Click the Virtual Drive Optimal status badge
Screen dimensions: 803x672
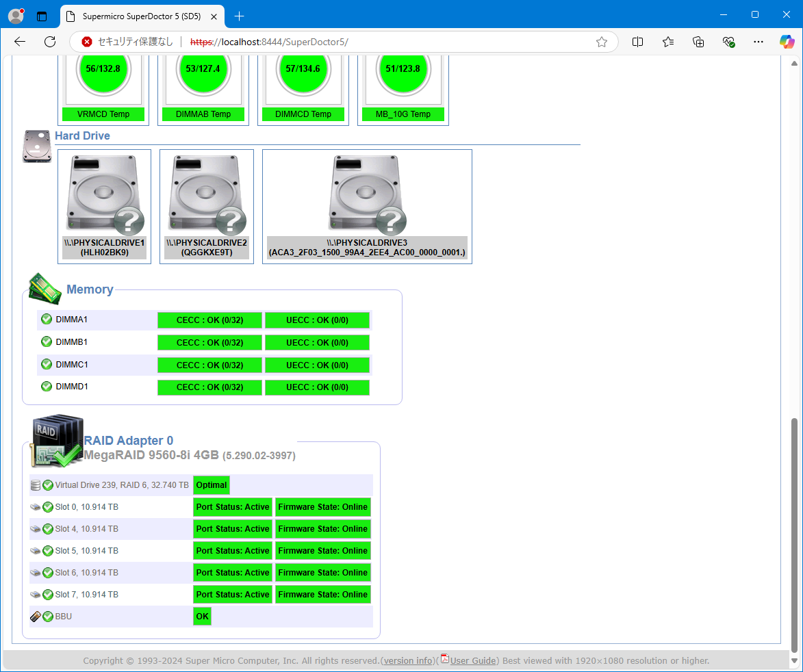(x=212, y=485)
